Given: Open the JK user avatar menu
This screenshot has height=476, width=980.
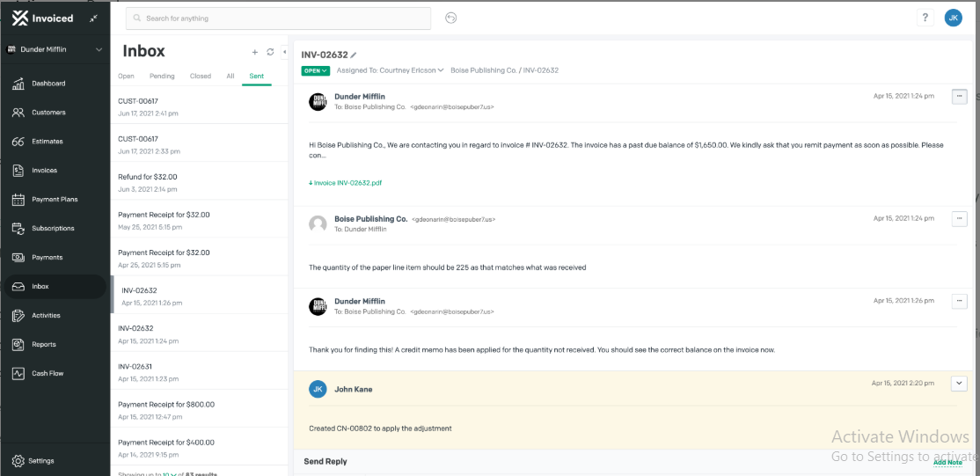Looking at the screenshot, I should 953,18.
